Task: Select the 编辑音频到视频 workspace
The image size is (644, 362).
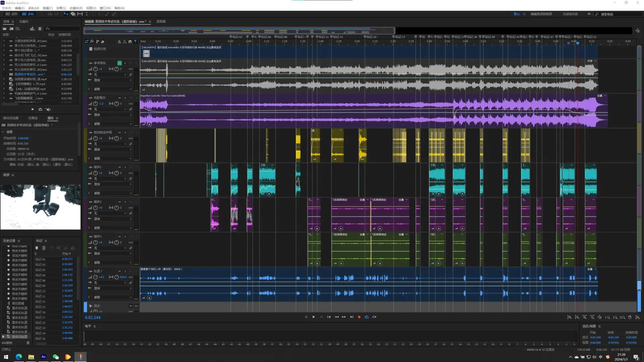Action: (x=541, y=14)
